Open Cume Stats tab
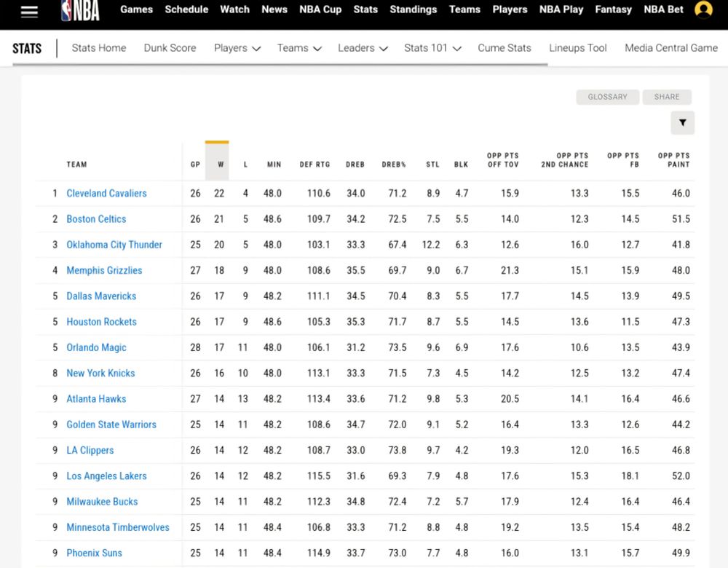The width and height of the screenshot is (728, 568). (505, 48)
